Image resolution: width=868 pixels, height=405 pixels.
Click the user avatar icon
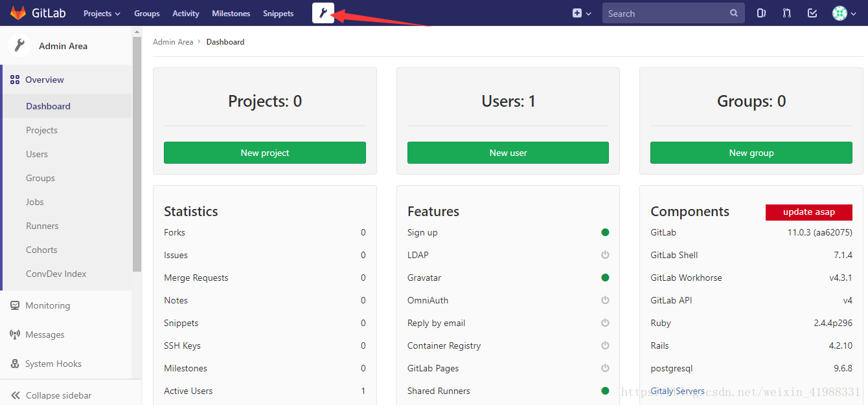pos(839,13)
